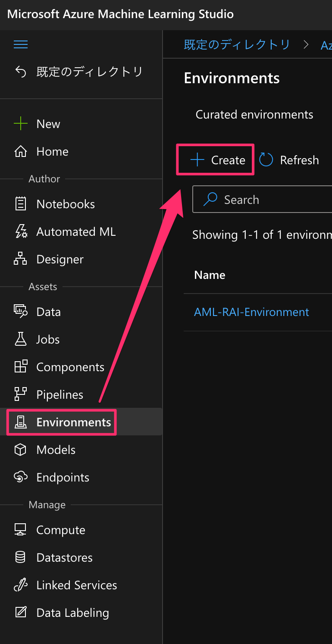This screenshot has height=644, width=332.
Task: Click the Datastores cylinder icon
Action: coord(21,558)
